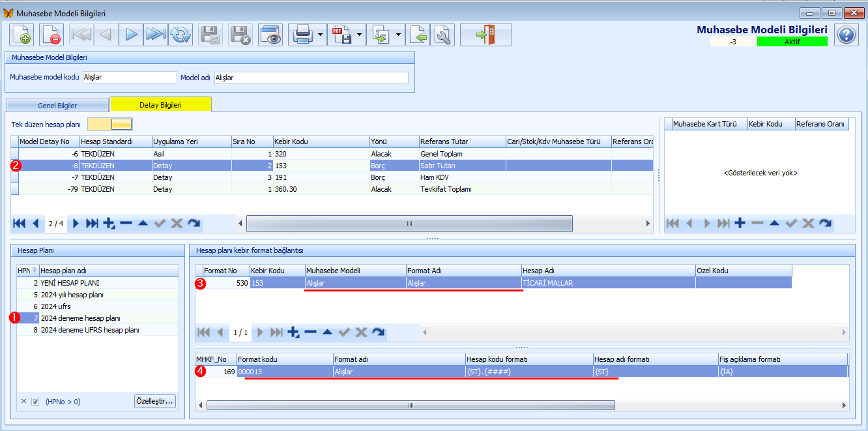The width and height of the screenshot is (868, 431).
Task: Click Format adı column header
Action: click(399, 359)
